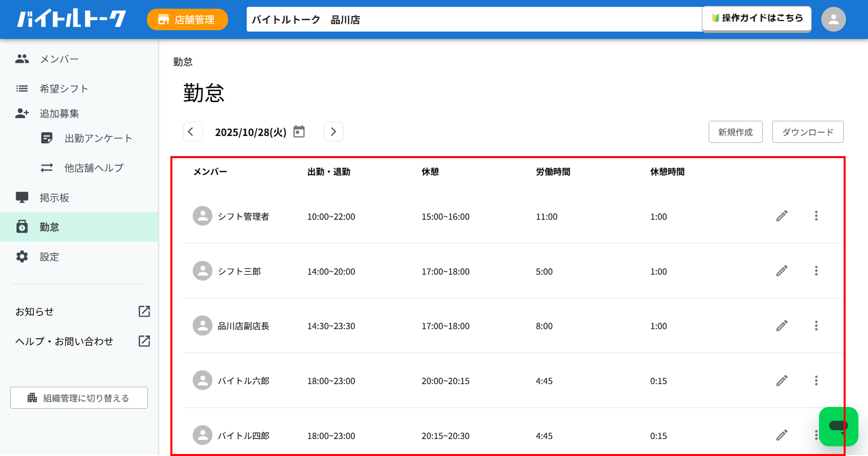Click the avatar of 品川店副店長

tap(203, 326)
